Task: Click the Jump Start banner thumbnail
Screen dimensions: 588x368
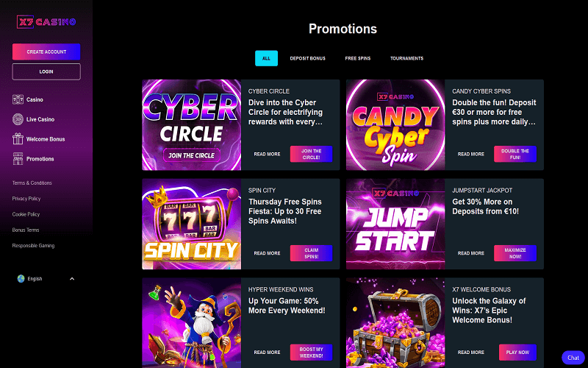Action: [395, 224]
